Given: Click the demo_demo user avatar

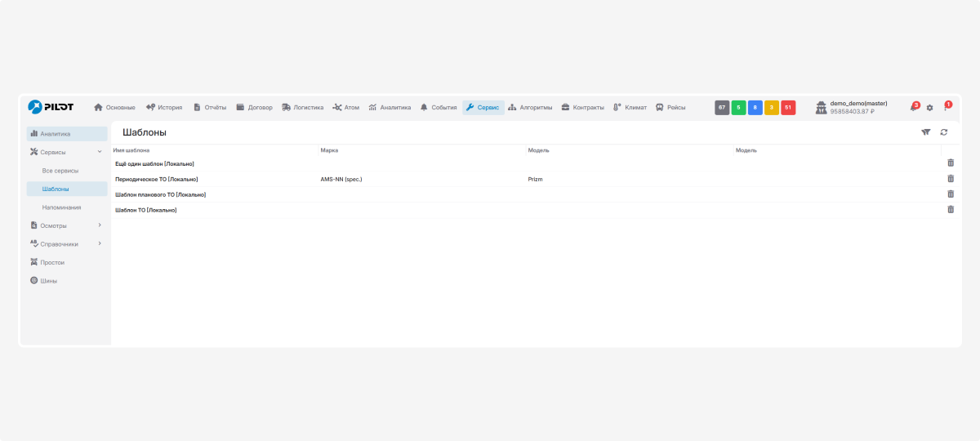Looking at the screenshot, I should click(821, 108).
